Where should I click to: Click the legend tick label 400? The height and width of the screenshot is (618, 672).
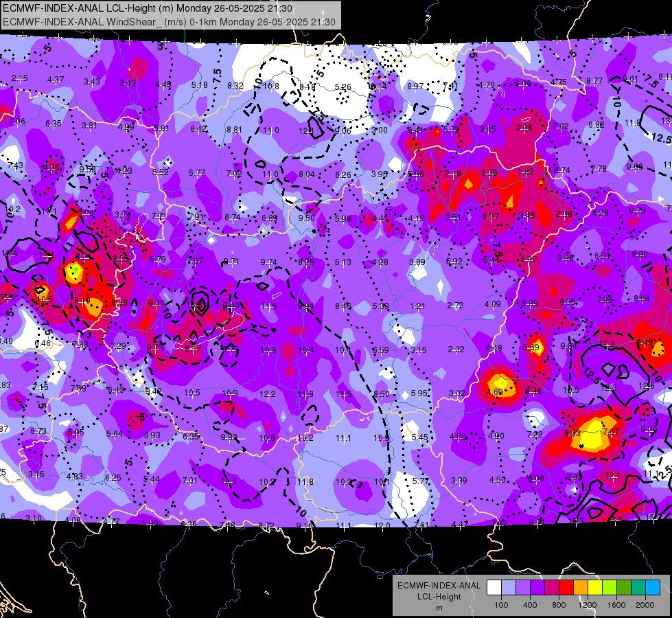[530, 605]
